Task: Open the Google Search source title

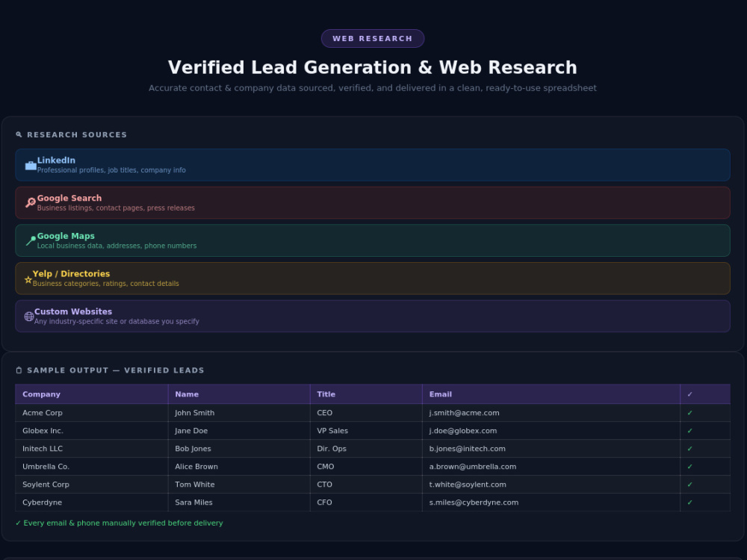Action: 69,198
